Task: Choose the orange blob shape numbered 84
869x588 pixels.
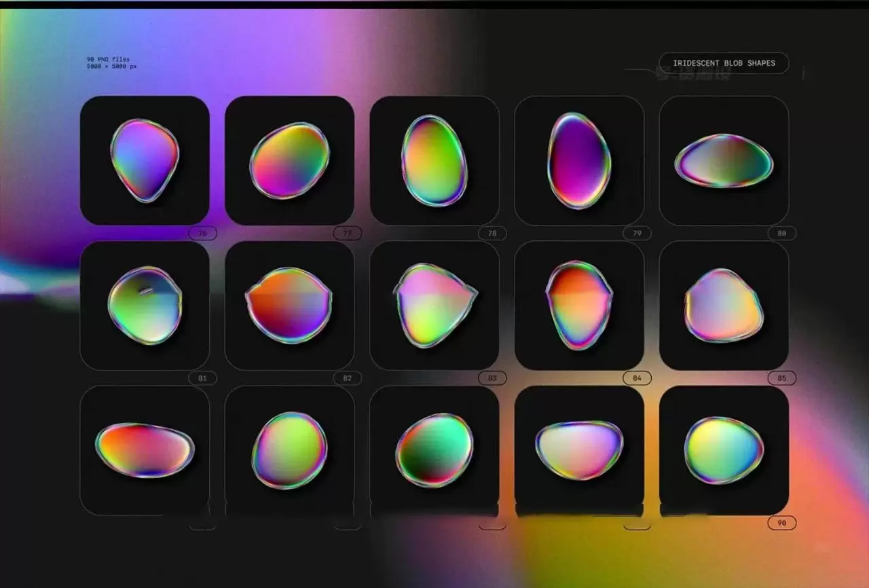Action: 579,306
